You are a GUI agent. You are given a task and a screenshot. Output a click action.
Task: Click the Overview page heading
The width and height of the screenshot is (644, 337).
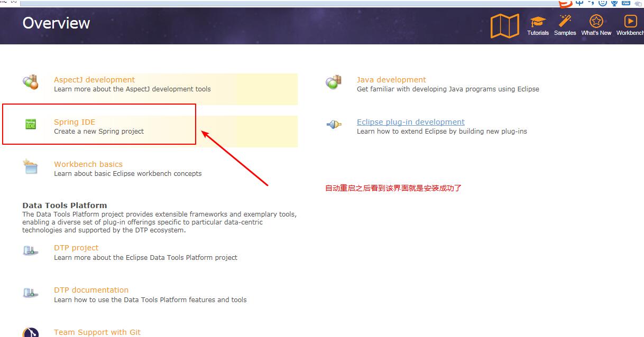pyautogui.click(x=56, y=23)
